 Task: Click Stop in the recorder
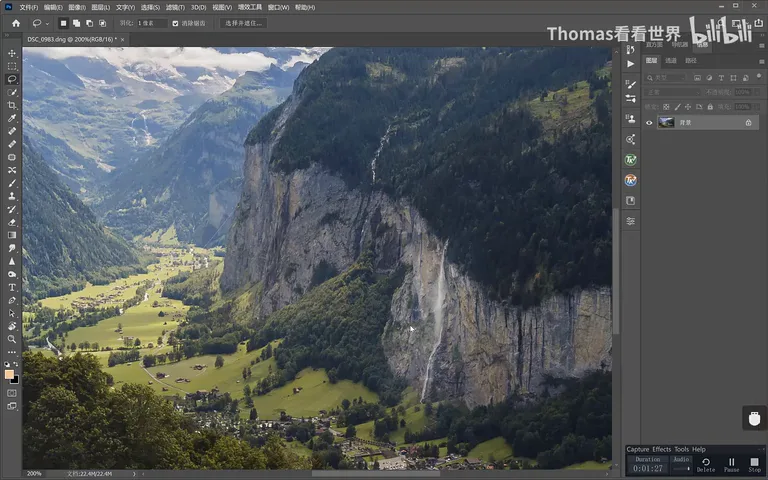754,464
